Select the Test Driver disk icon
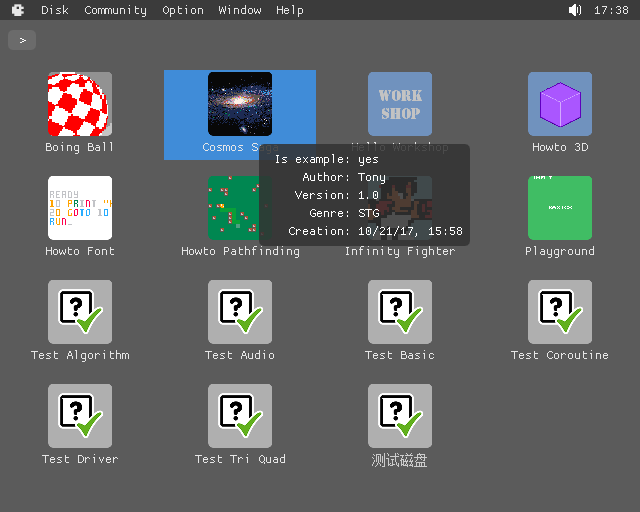Viewport: 640px width, 512px height. (80, 416)
